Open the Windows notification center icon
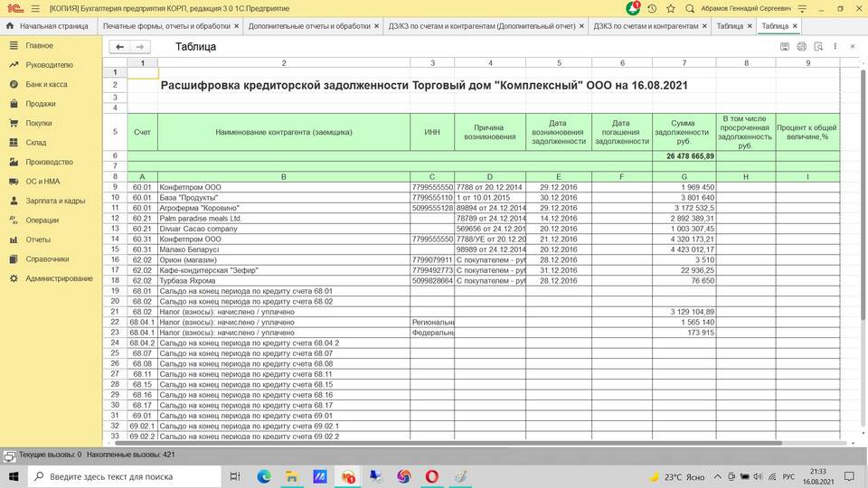 click(x=849, y=476)
